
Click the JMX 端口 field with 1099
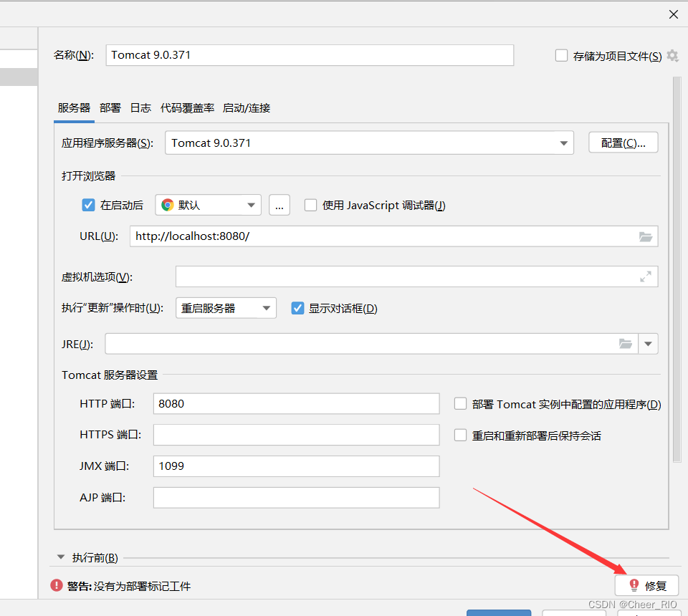point(296,466)
